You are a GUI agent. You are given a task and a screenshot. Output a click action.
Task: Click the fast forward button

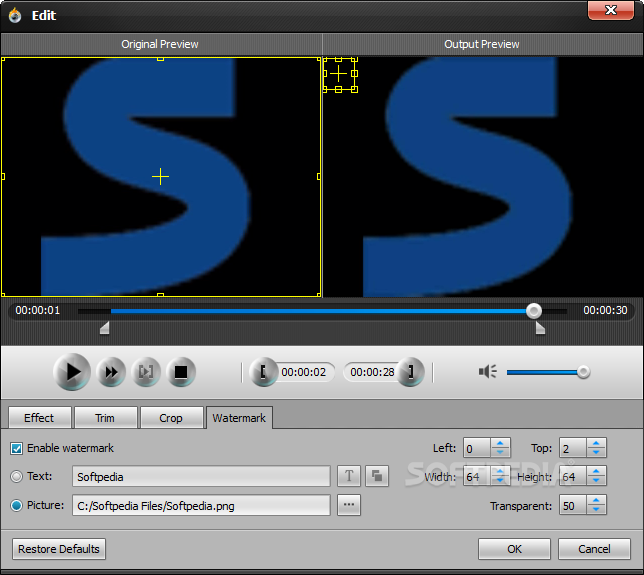111,372
